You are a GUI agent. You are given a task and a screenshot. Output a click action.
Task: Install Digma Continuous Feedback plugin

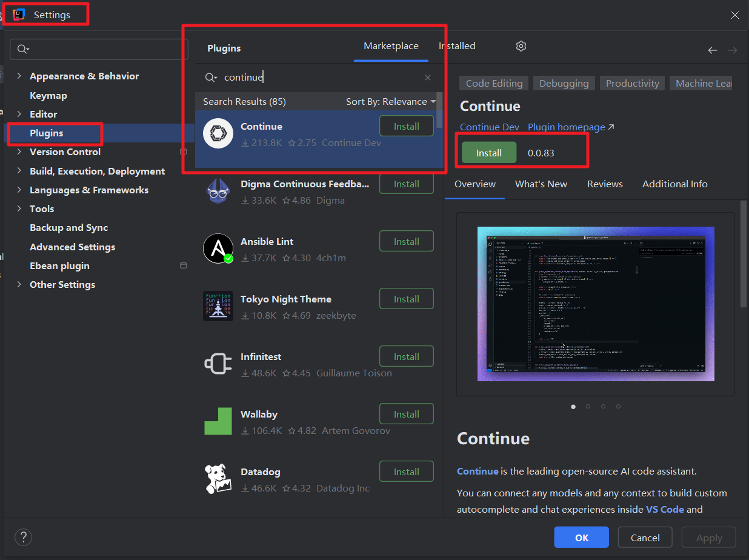(407, 184)
